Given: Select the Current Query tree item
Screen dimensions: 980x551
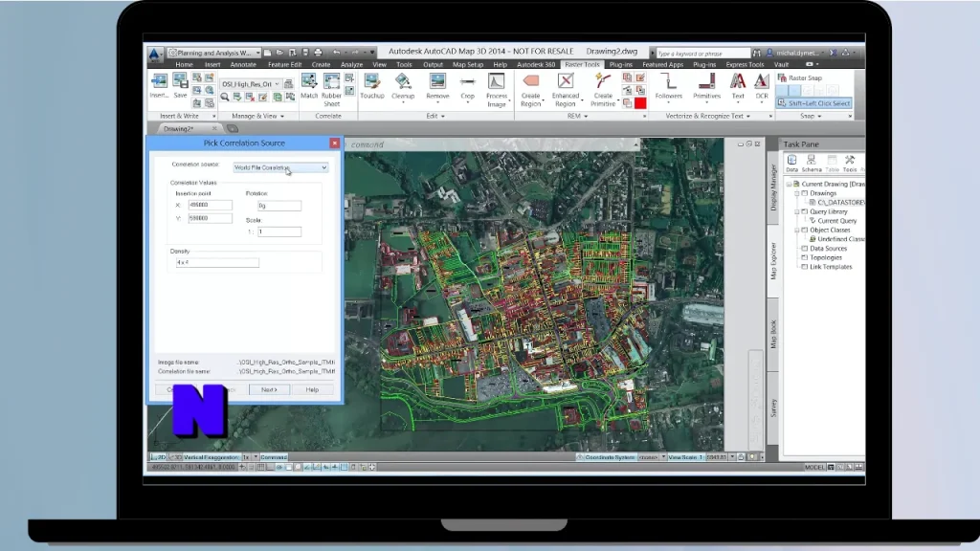Looking at the screenshot, I should 836,221.
